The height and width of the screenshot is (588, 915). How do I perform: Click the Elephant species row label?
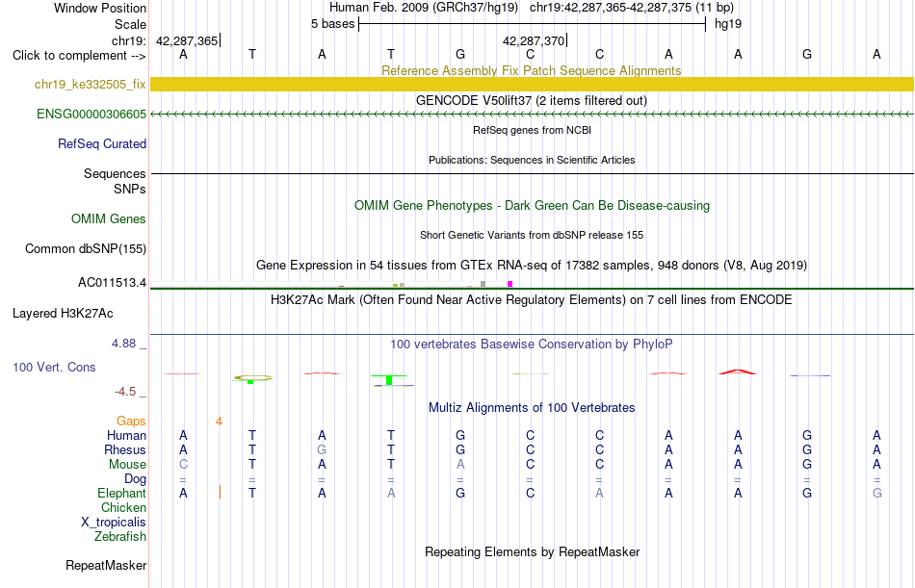pyautogui.click(x=121, y=493)
